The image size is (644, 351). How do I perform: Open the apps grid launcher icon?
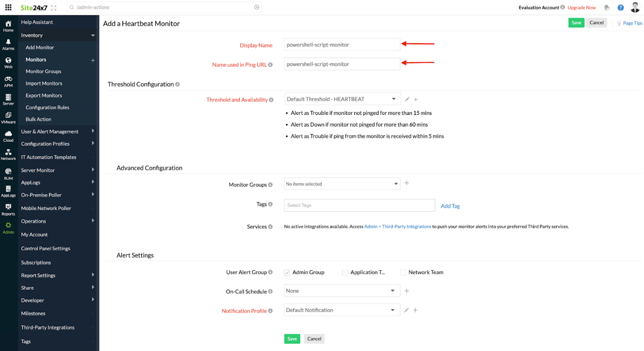(8, 8)
